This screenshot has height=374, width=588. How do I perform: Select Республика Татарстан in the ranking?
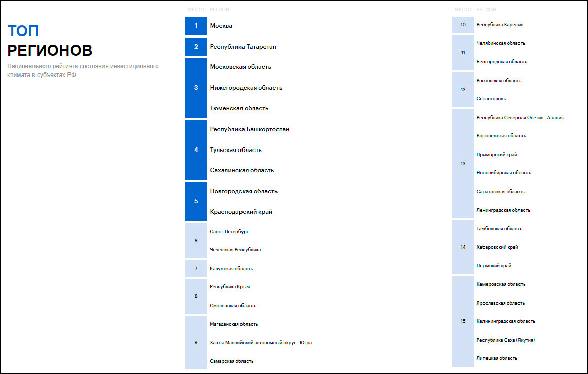tap(243, 47)
